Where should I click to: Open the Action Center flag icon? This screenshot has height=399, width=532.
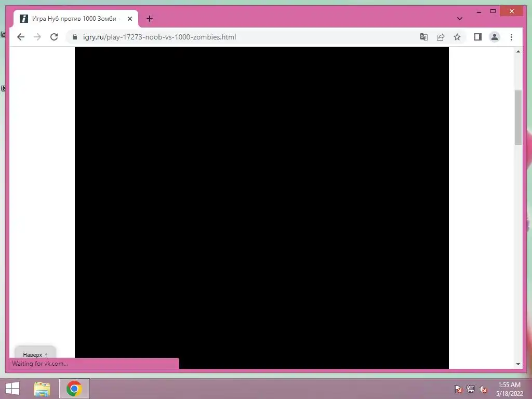[458, 389]
